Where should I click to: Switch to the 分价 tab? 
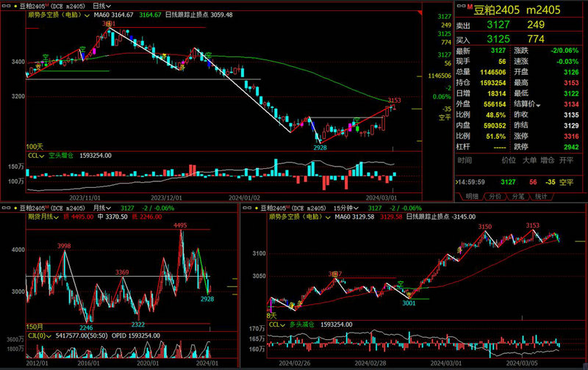[495, 197]
